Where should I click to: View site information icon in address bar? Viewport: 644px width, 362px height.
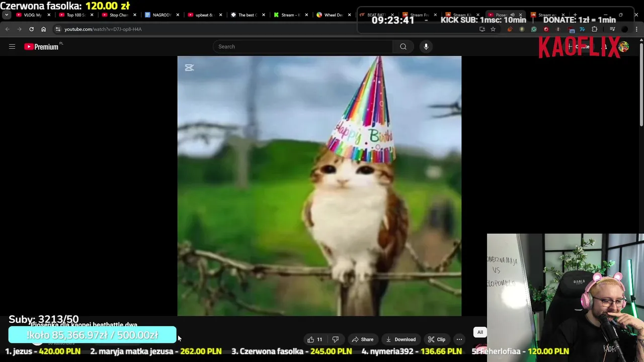(x=58, y=29)
